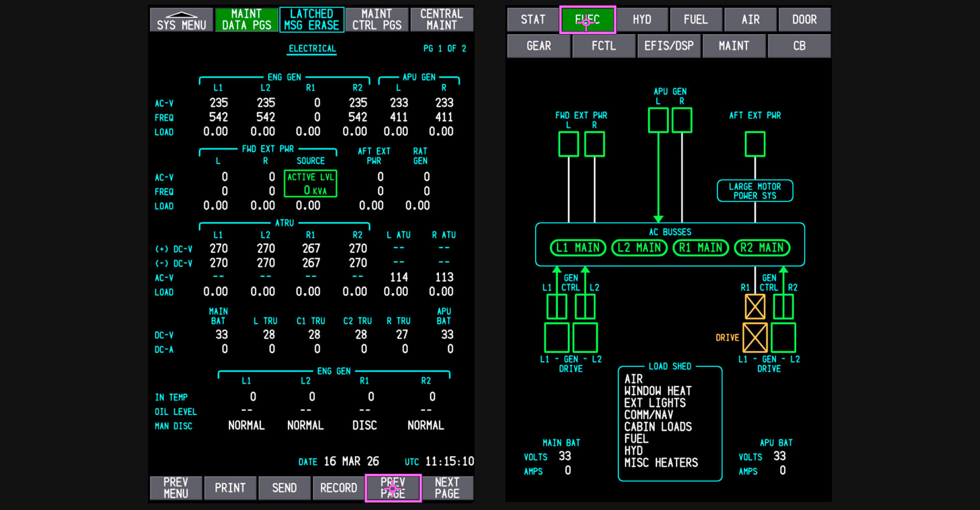Select the AFT EXT PWR box
Image resolution: width=980 pixels, height=510 pixels.
[755, 144]
